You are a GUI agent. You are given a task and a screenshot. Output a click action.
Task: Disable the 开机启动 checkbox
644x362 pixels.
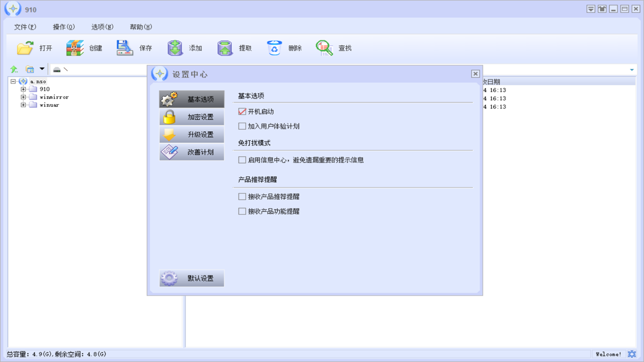pos(242,111)
